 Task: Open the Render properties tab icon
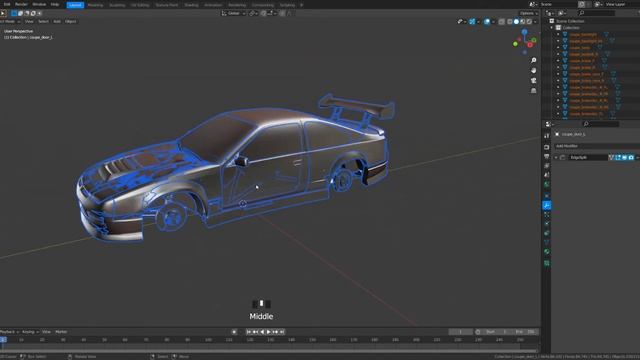click(547, 147)
